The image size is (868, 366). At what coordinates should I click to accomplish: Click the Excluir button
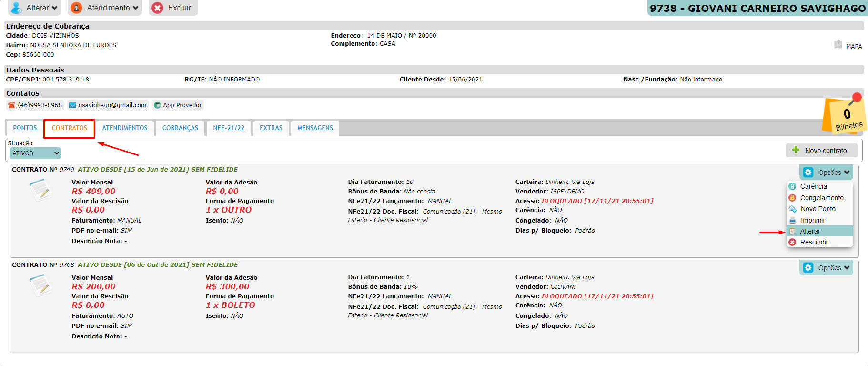pyautogui.click(x=173, y=8)
